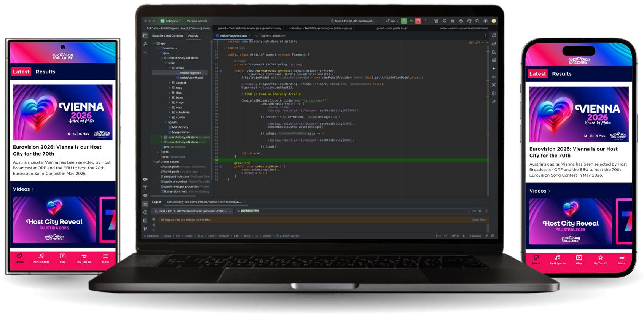
Task: Clear the Logcat filter text with x
Action: tap(469, 211)
